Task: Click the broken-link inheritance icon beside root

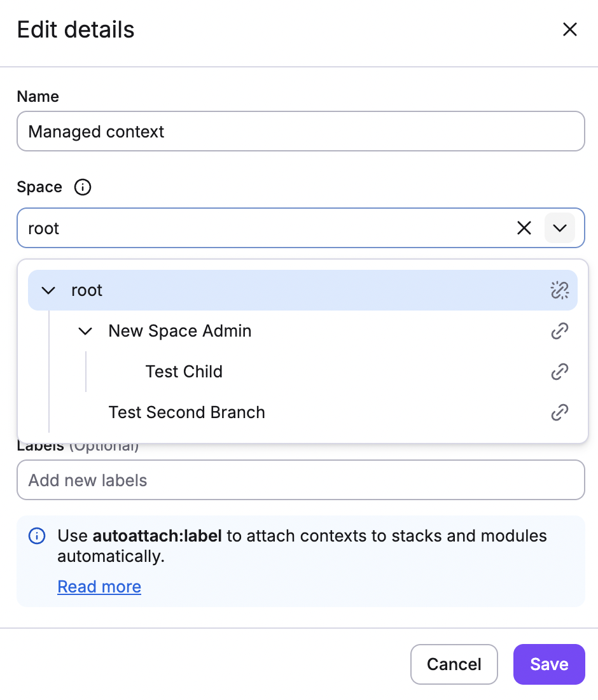Action: click(559, 290)
